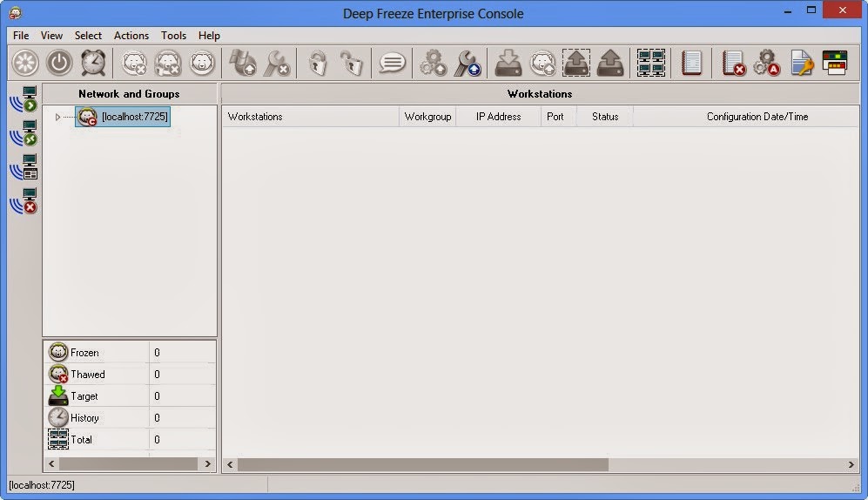Click the Frozen bear icon in status list
The width and height of the screenshot is (868, 500).
pyautogui.click(x=57, y=352)
